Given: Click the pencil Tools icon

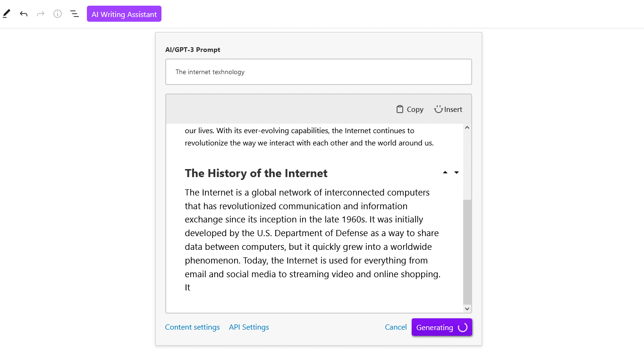Looking at the screenshot, I should pyautogui.click(x=7, y=14).
